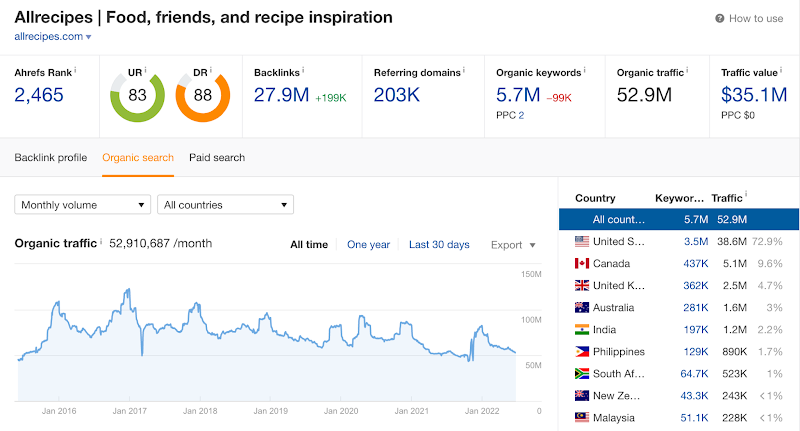
Task: Click the 129K Philippines keywords value
Action: pyautogui.click(x=695, y=351)
